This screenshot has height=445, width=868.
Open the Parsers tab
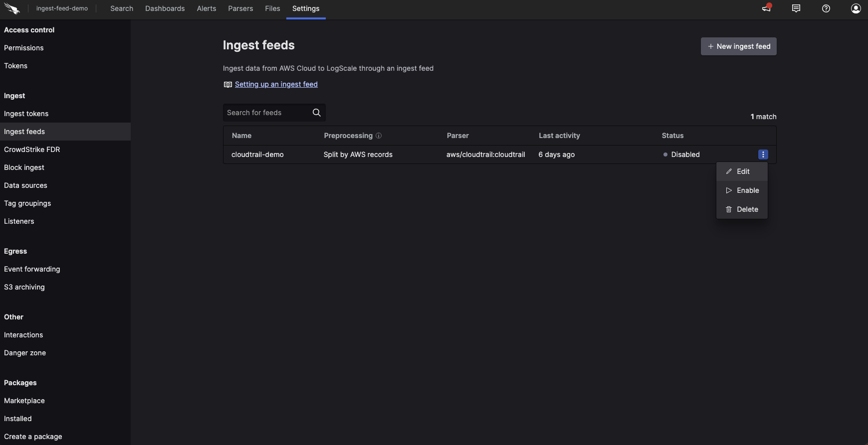coord(240,8)
